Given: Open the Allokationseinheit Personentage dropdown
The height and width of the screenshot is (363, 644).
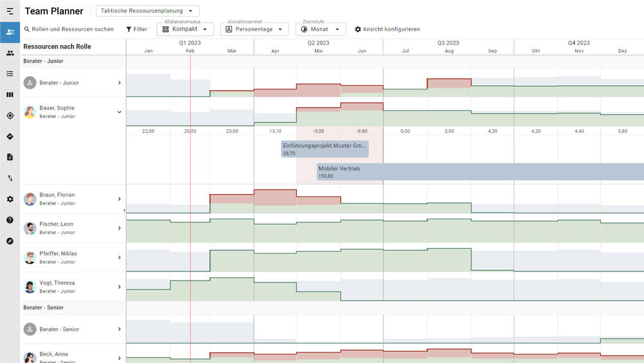Looking at the screenshot, I should 254,29.
